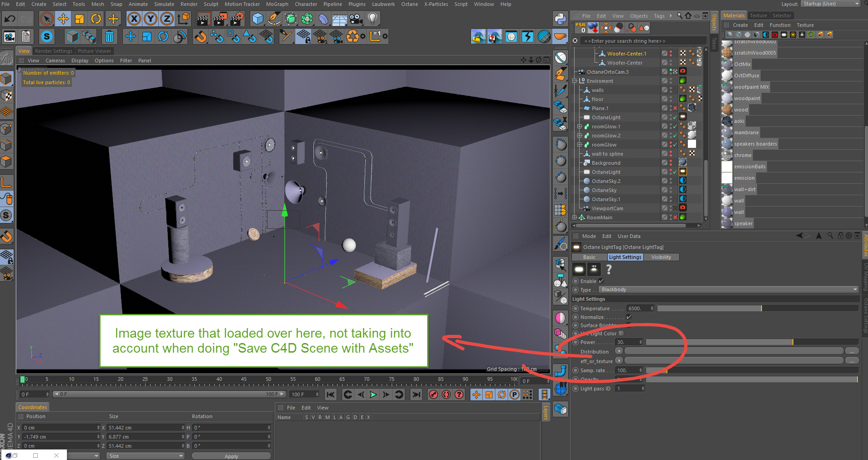868x460 pixels.
Task: Click the Play Forwards button
Action: 373,394
